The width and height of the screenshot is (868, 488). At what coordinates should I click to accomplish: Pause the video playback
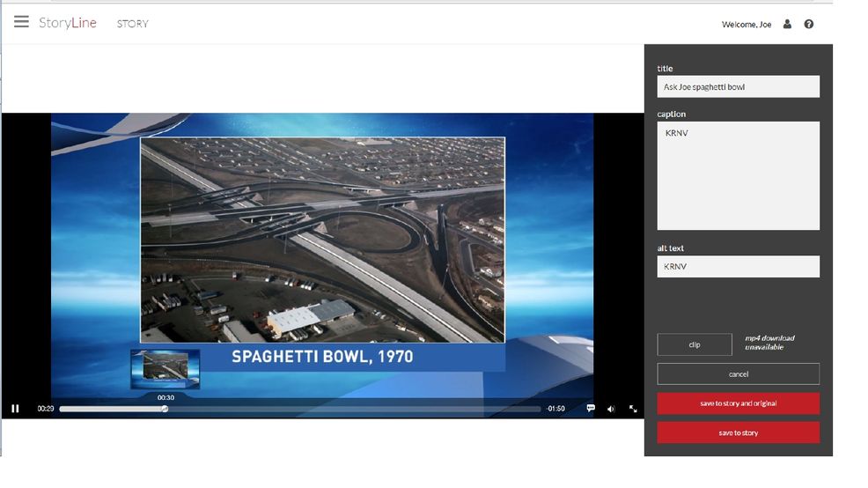tap(15, 409)
